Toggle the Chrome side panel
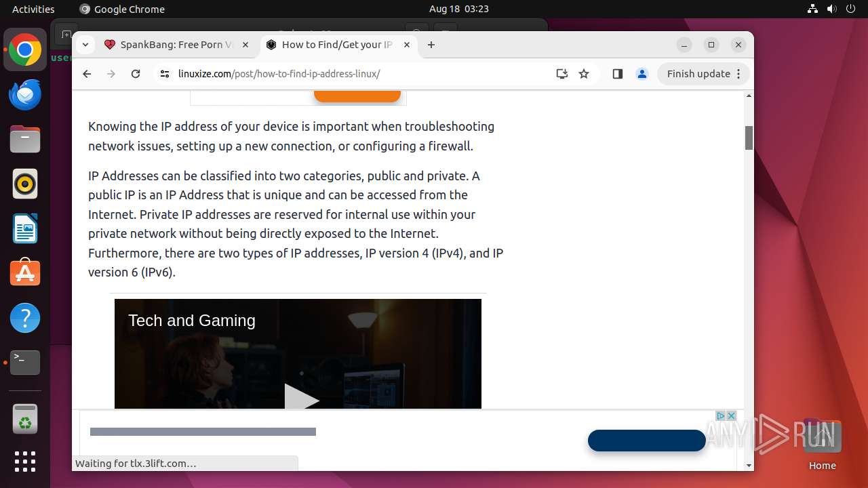This screenshot has width=868, height=488. tap(617, 74)
